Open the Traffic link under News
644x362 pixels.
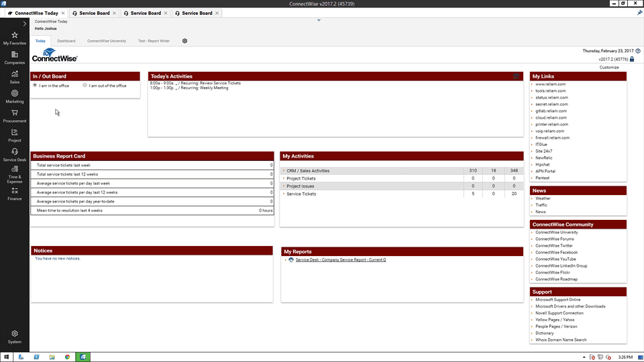(541, 205)
